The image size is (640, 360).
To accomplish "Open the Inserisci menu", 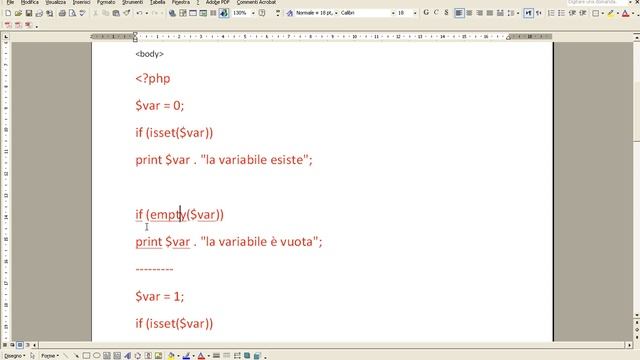I will [82, 2].
